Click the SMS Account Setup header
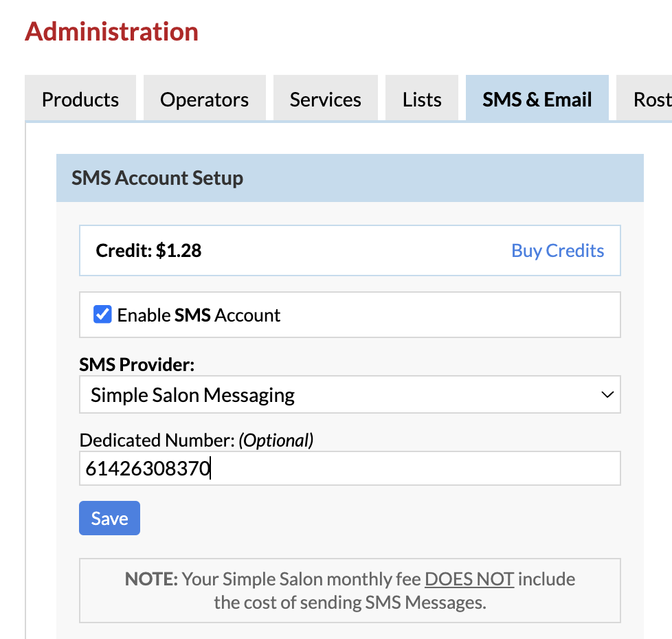Screen dimensions: 672x639 [350, 178]
